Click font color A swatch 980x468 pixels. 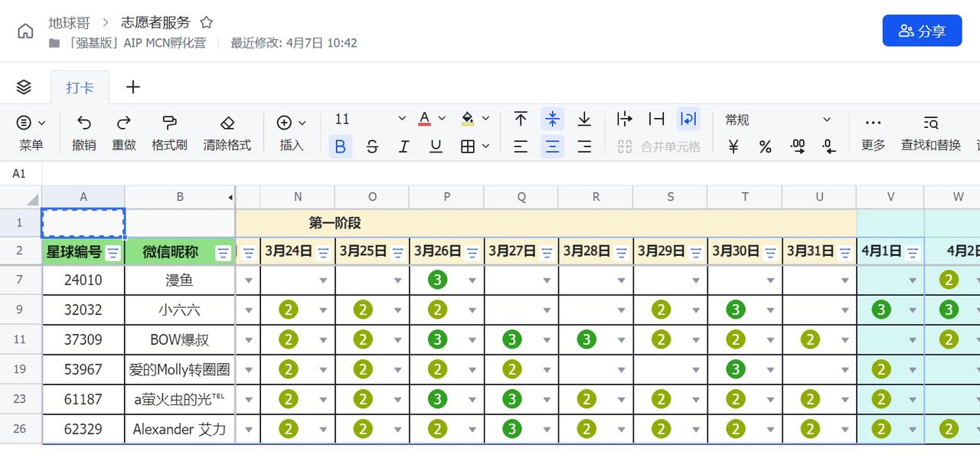(x=424, y=119)
